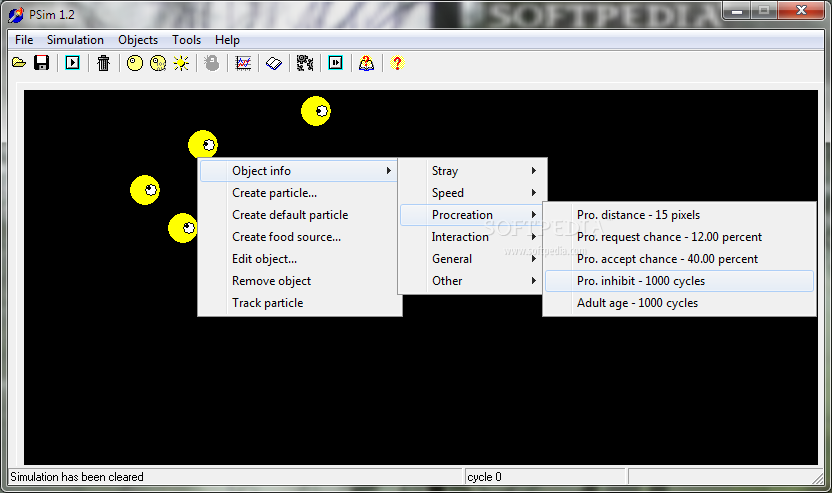Click the PSim 1.2 title bar app icon
This screenshot has height=493, width=832.
coord(16,14)
